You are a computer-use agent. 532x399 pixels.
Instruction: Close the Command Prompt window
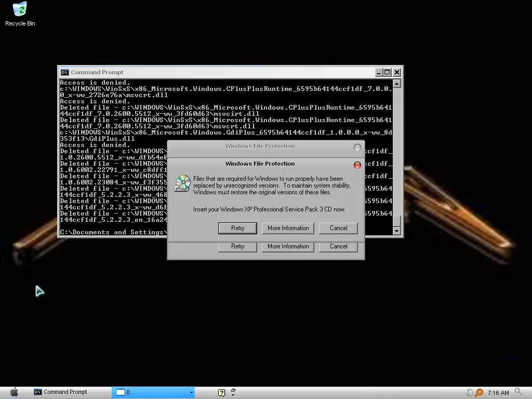tap(396, 72)
